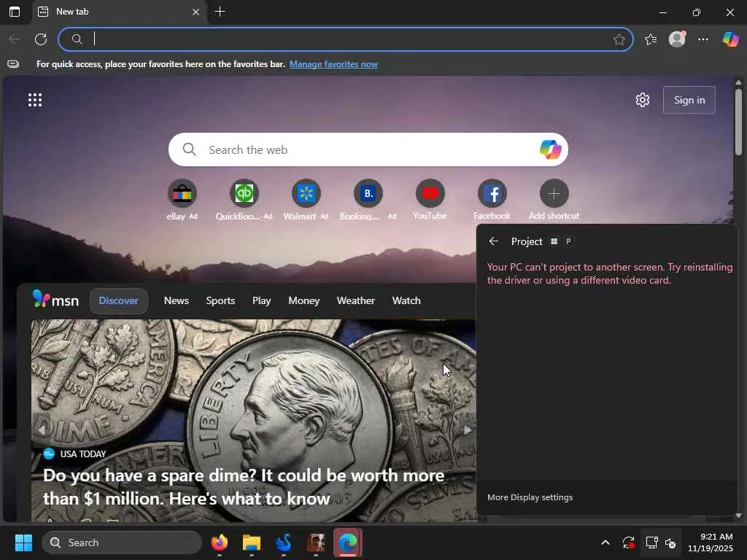The image size is (747, 560).
Task: Open a new tab with plus button
Action: point(220,12)
